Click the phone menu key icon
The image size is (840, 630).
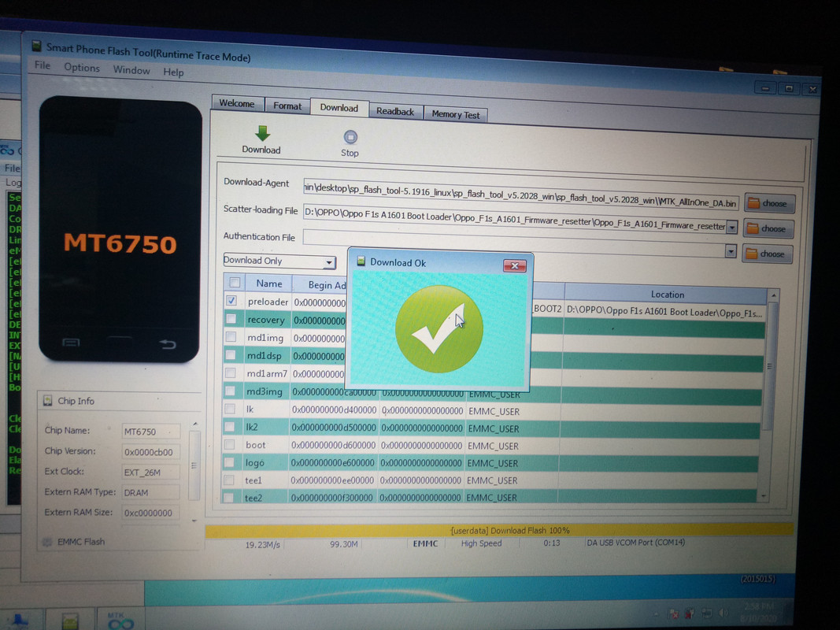pyautogui.click(x=72, y=343)
